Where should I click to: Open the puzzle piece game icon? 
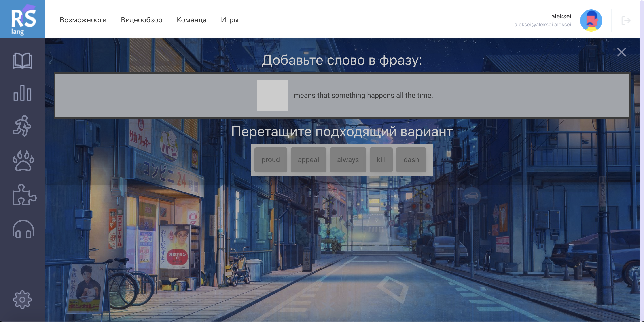(x=24, y=195)
